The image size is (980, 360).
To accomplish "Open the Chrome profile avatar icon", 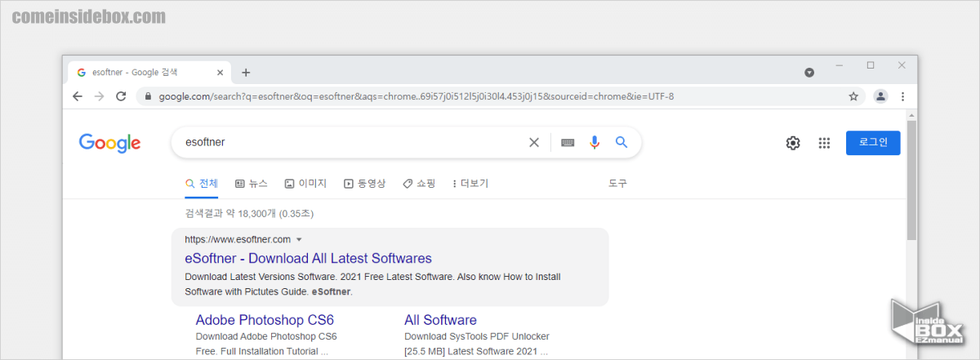I will (880, 96).
